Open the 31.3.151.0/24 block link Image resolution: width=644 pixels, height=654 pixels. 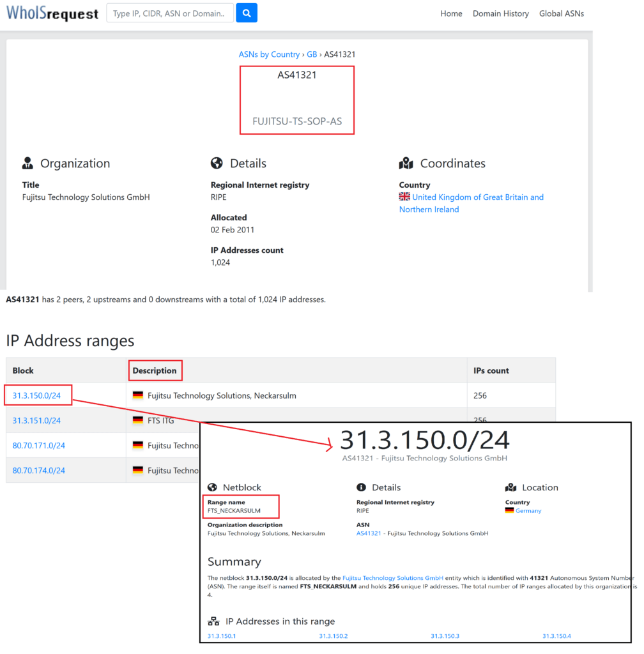(x=36, y=420)
